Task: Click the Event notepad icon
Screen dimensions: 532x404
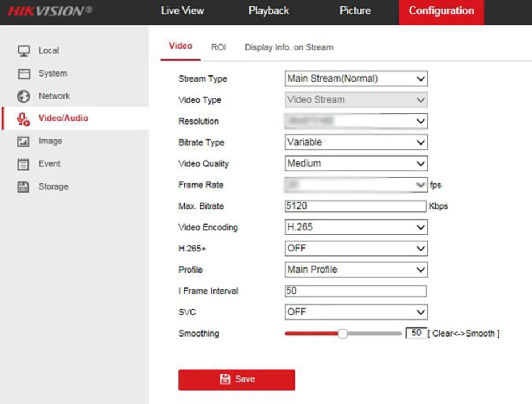Action: 23,164
